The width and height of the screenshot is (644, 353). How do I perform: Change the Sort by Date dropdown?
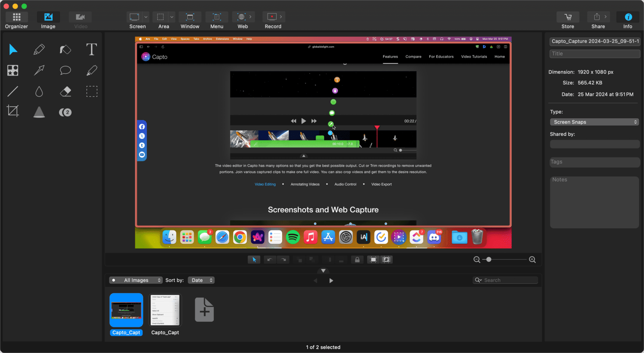coord(201,280)
